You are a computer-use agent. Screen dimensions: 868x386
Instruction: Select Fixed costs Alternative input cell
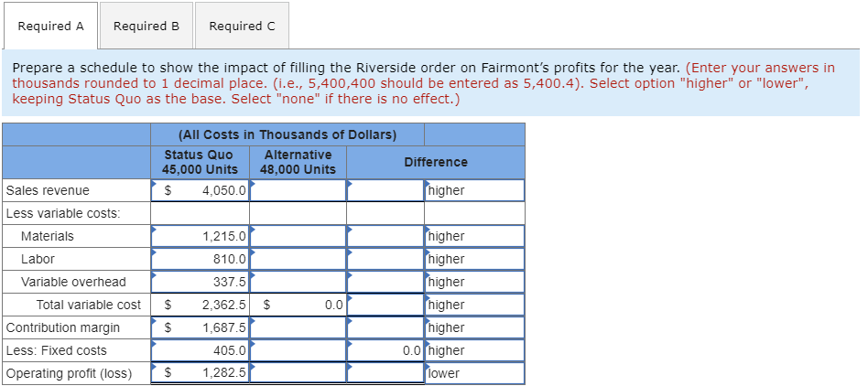298,350
